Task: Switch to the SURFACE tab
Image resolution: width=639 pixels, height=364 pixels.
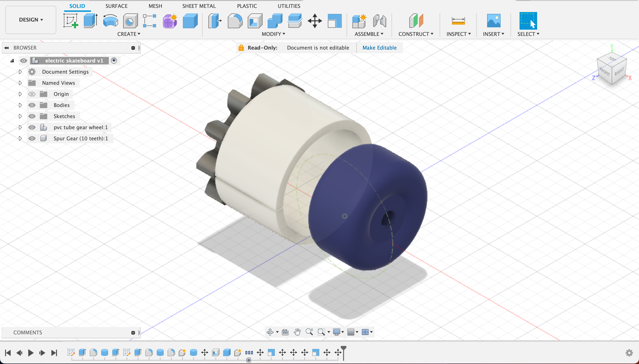Action: (116, 6)
